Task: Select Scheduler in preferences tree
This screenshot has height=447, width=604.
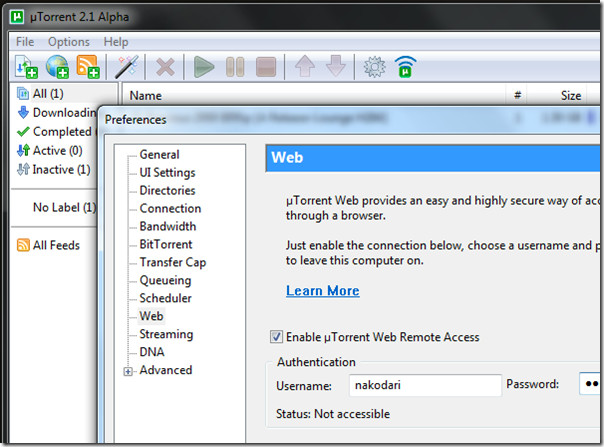Action: point(165,298)
